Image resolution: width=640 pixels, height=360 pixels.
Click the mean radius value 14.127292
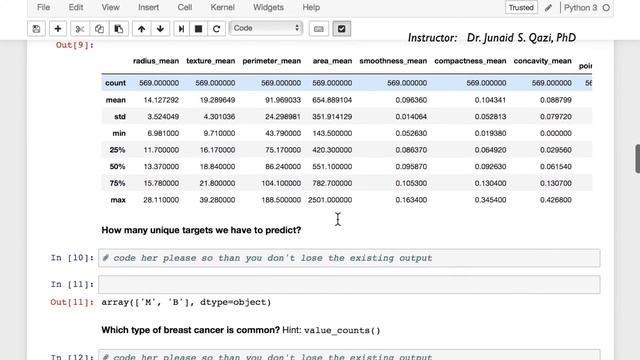click(x=161, y=100)
